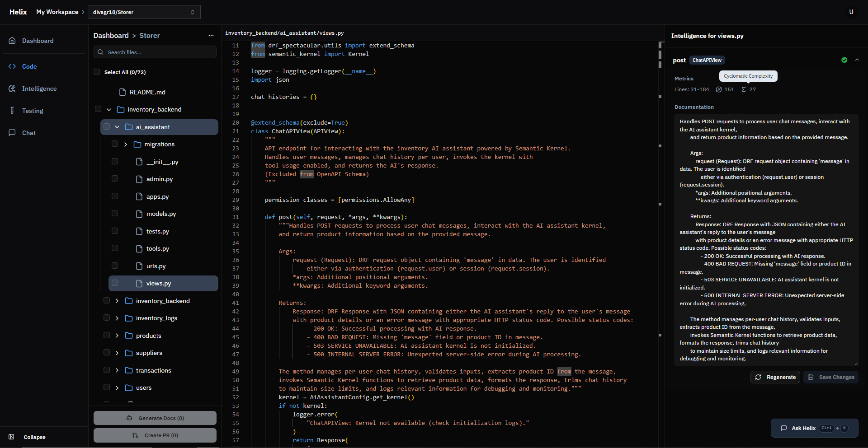Click the three-dot menu beside Storer breadcrumb
Screen dimensions: 868x448
point(211,35)
